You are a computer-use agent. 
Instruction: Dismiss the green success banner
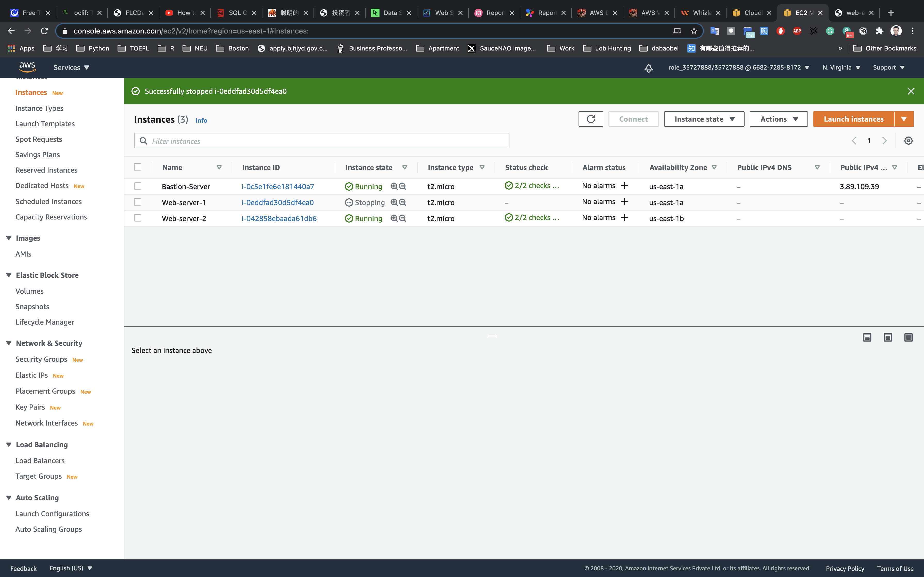[911, 91]
